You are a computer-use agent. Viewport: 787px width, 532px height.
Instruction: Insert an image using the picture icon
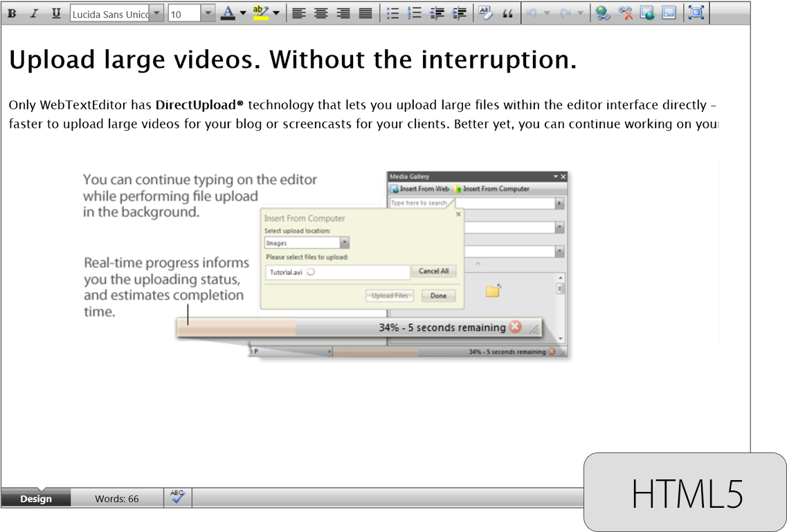point(669,13)
